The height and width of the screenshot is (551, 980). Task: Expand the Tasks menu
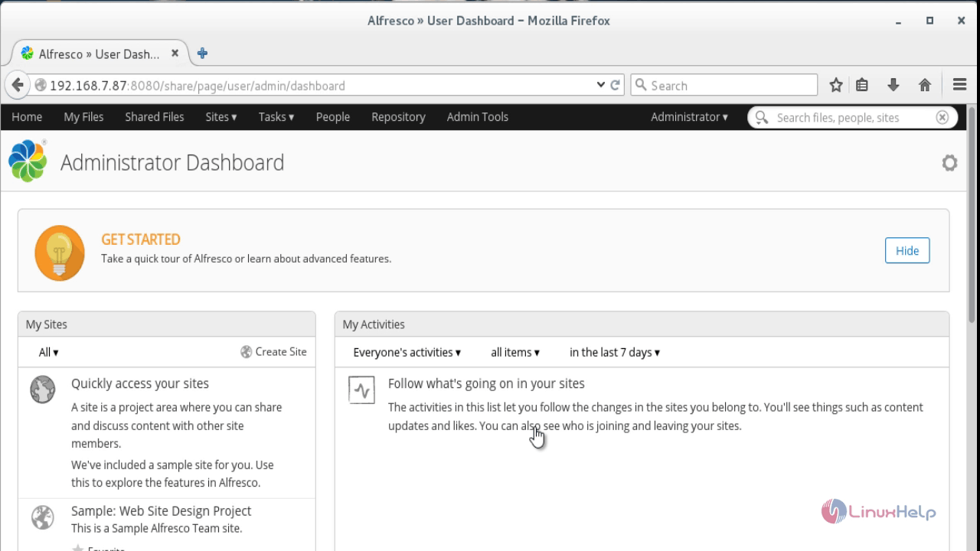click(276, 117)
